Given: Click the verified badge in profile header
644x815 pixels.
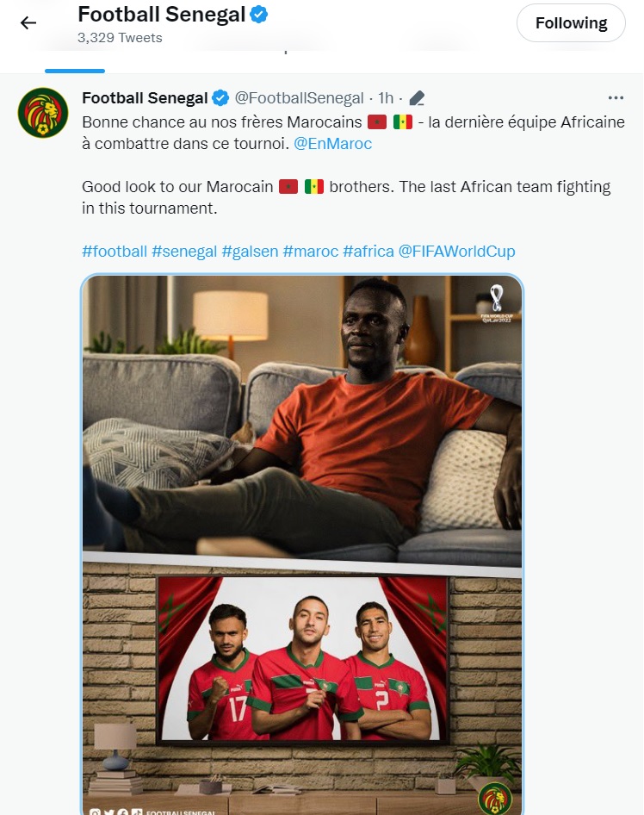Looking at the screenshot, I should click(x=259, y=15).
